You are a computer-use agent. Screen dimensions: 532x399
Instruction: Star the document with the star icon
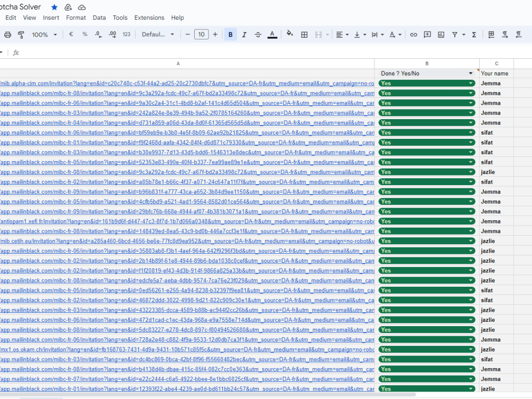(x=54, y=7)
